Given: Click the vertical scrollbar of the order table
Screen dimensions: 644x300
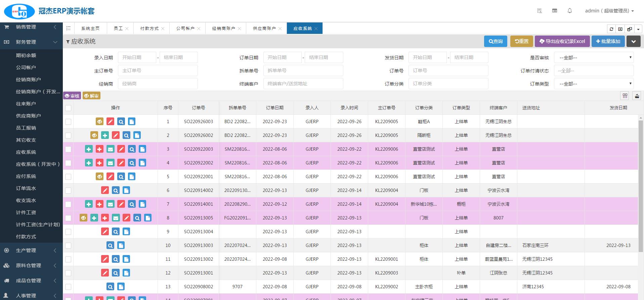Looking at the screenshot, I should click(x=641, y=185).
